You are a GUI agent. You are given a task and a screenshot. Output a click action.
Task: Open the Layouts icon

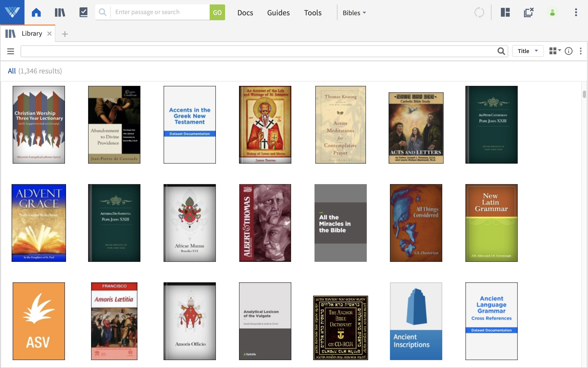(505, 12)
